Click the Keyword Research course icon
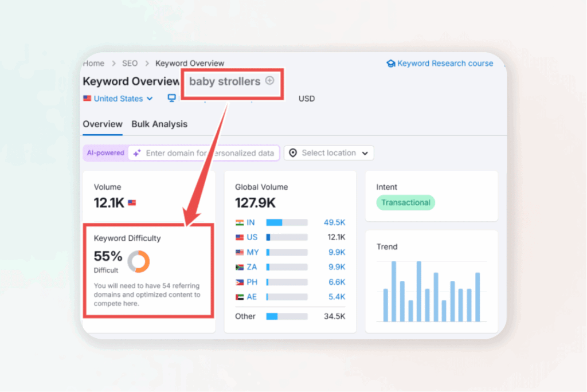The image size is (587, 392). point(391,63)
